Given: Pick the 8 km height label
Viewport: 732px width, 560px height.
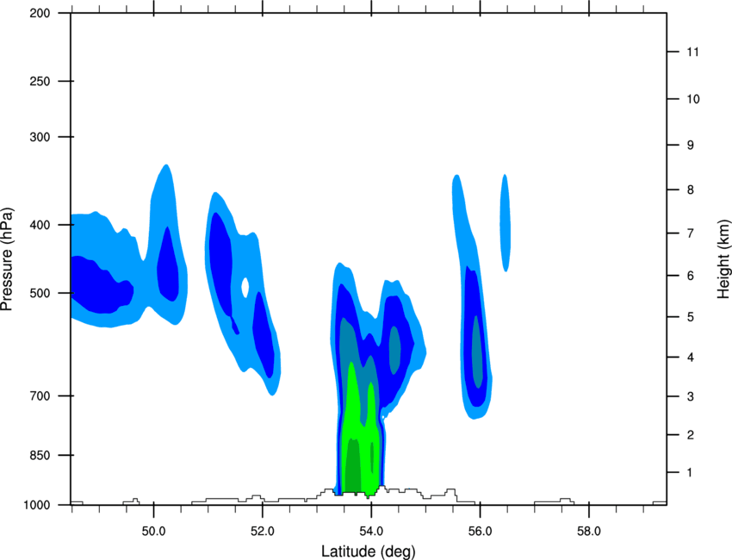Looking at the screenshot, I should pos(690,190).
